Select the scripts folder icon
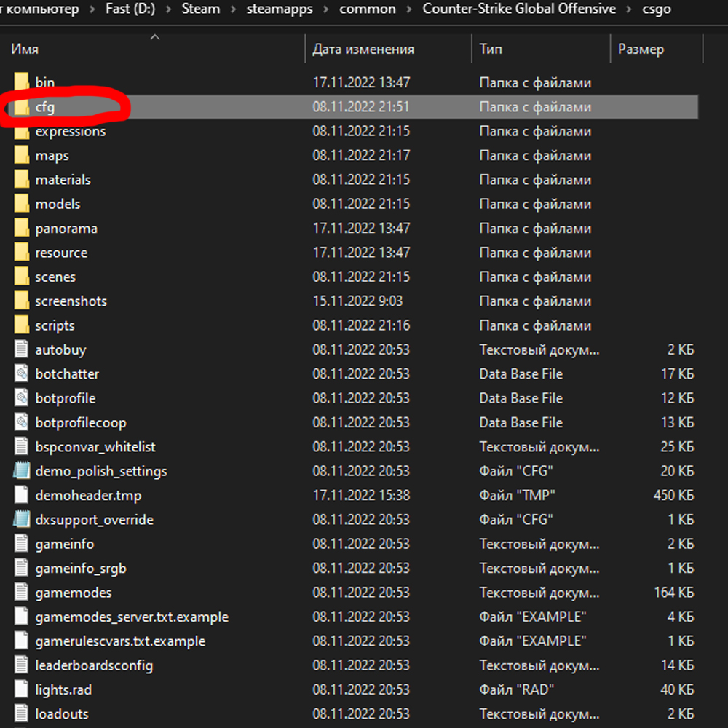The height and width of the screenshot is (728, 728). [x=21, y=325]
